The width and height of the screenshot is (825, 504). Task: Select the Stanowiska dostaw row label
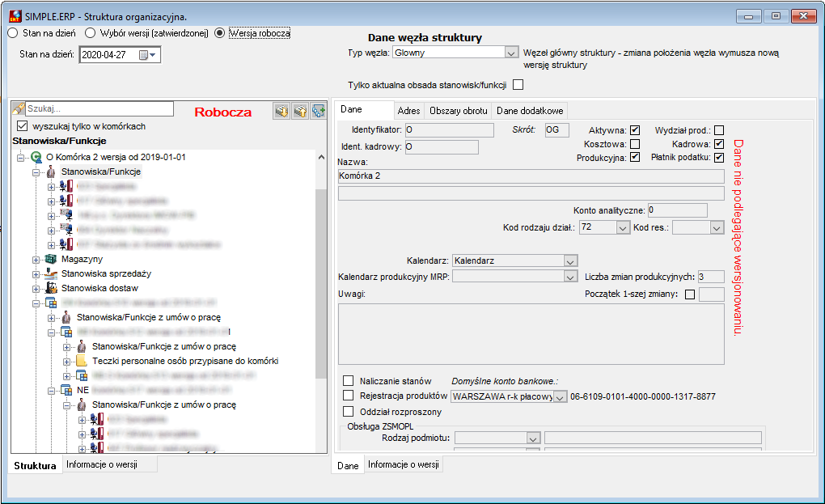click(x=99, y=288)
